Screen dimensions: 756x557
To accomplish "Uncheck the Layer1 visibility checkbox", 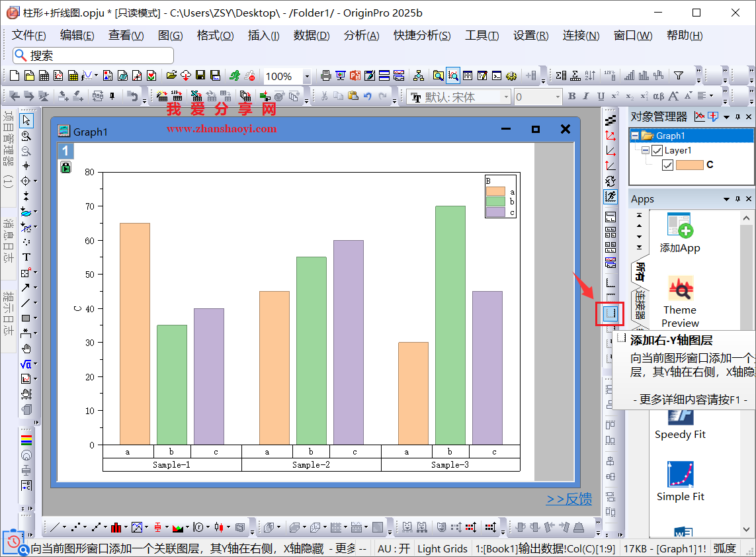I will click(x=657, y=150).
